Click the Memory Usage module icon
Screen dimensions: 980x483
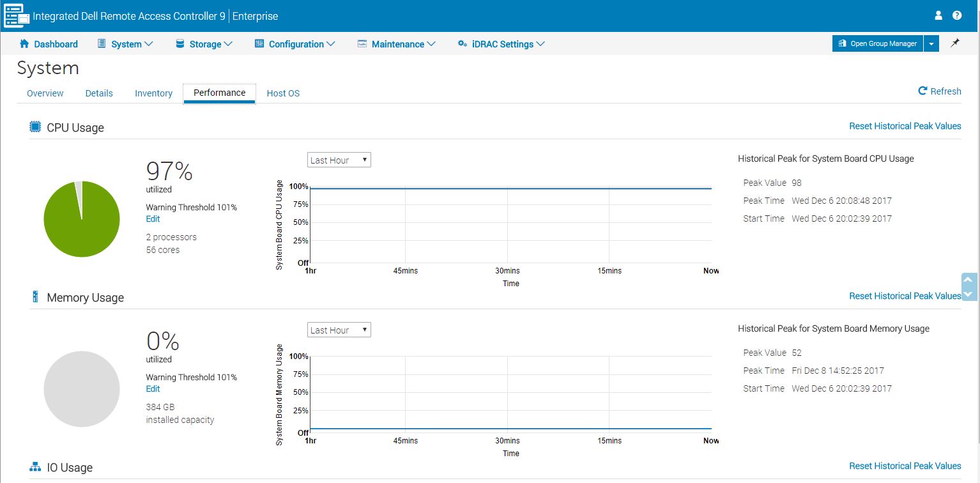click(x=35, y=297)
